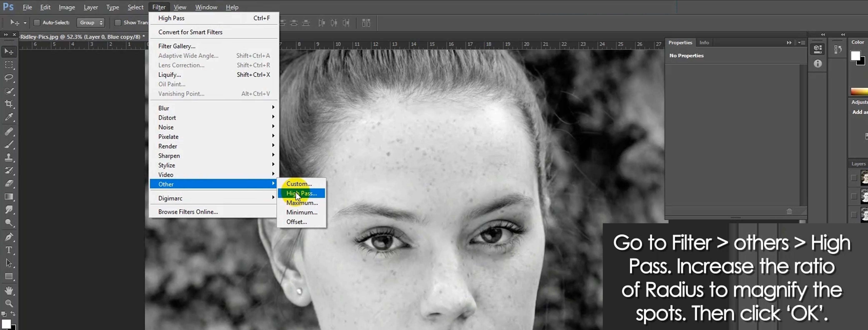Click the distribute right edges icon
The width and height of the screenshot is (868, 330).
(346, 23)
